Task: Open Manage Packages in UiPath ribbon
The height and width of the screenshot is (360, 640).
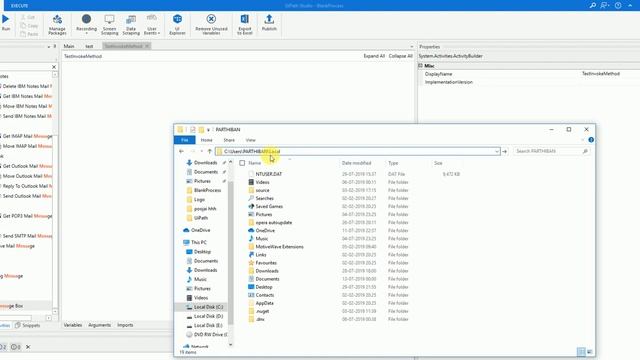Action: point(57,24)
